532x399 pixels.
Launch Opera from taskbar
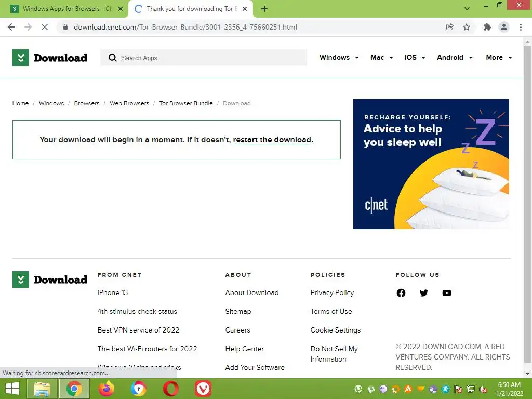pos(170,389)
